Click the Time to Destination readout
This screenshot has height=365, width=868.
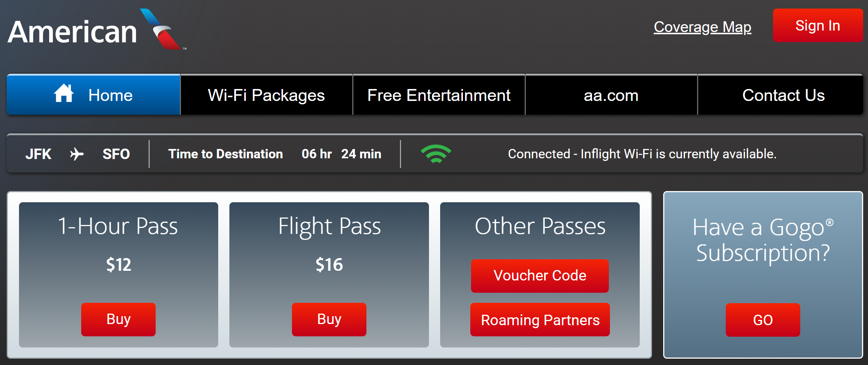274,154
